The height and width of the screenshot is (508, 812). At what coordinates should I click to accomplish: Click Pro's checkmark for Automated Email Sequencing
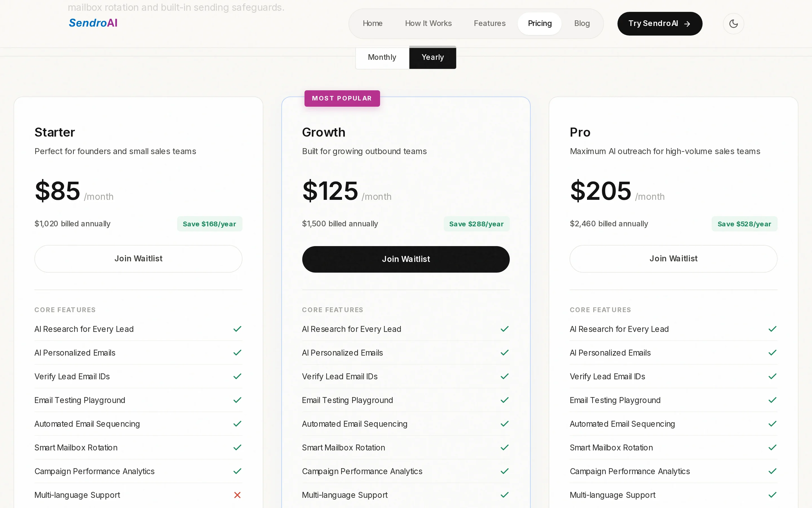773,424
